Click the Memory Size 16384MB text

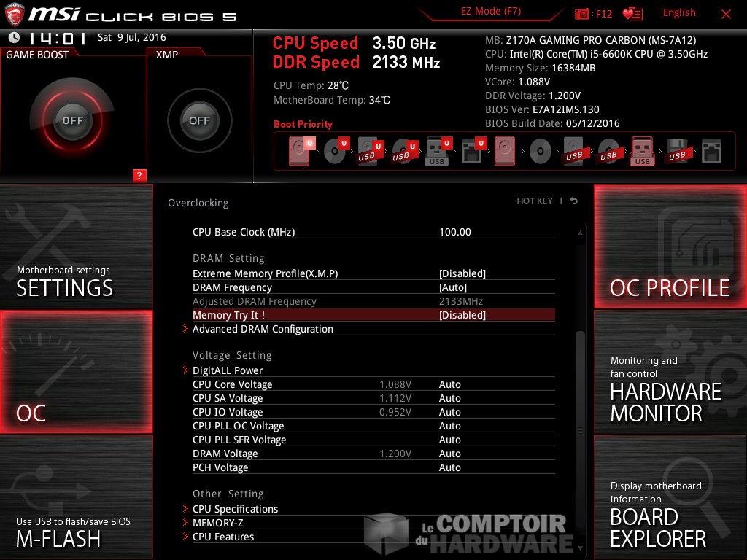pos(541,68)
